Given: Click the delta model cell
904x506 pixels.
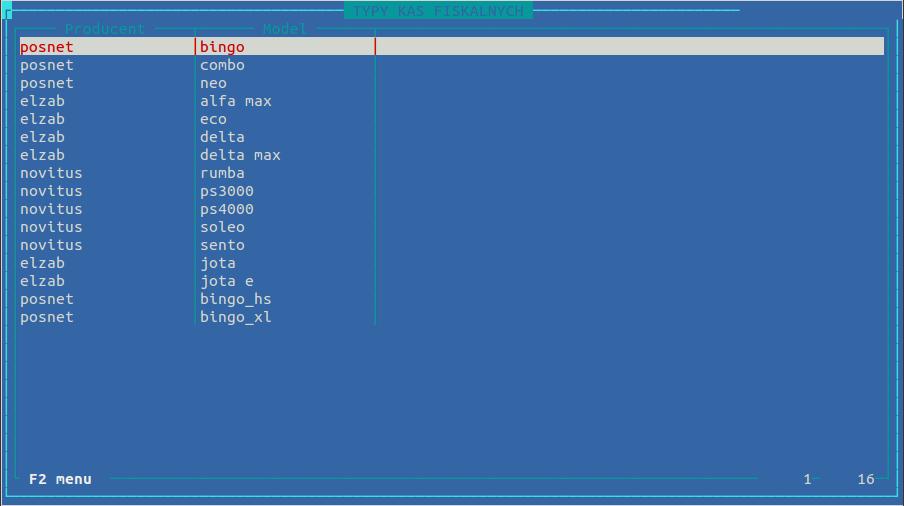Looking at the screenshot, I should tap(222, 137).
